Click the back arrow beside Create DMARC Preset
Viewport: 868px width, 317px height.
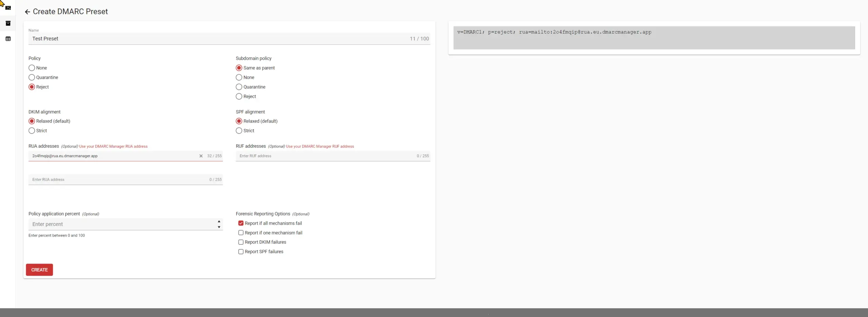[27, 11]
